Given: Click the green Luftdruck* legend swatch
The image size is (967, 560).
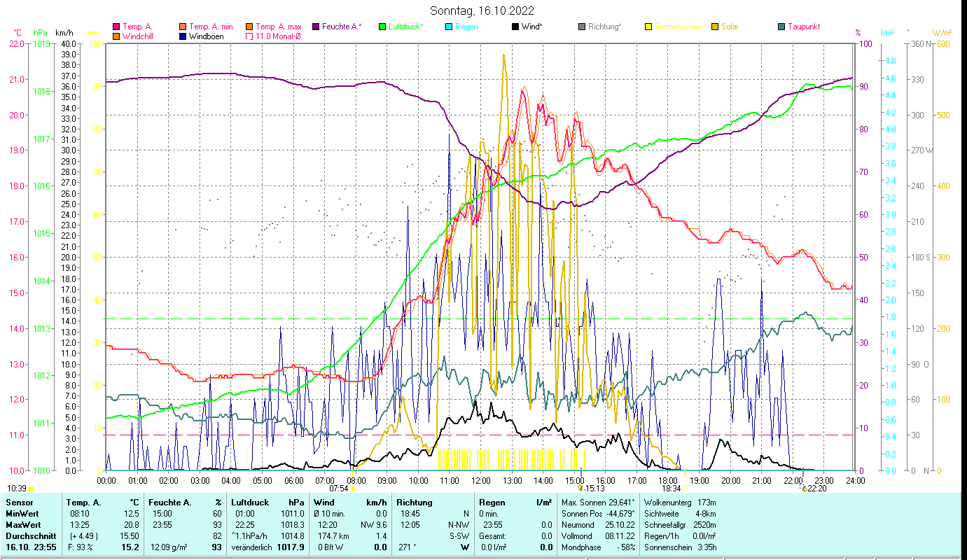Looking at the screenshot, I should [x=382, y=27].
